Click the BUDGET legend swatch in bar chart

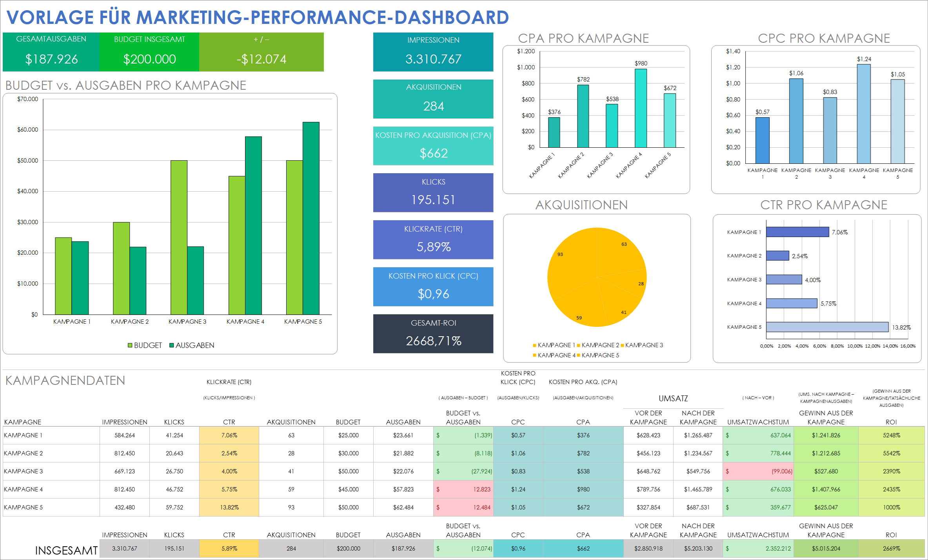(x=130, y=345)
